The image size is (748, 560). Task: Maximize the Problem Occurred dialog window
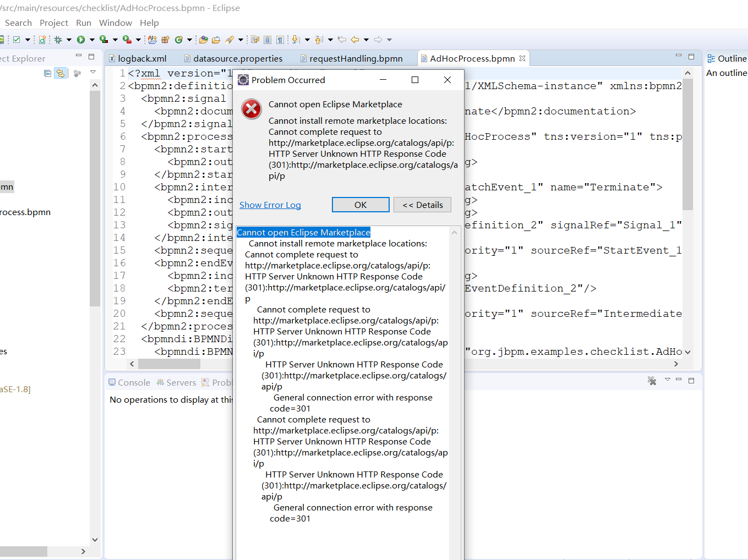[x=415, y=80]
